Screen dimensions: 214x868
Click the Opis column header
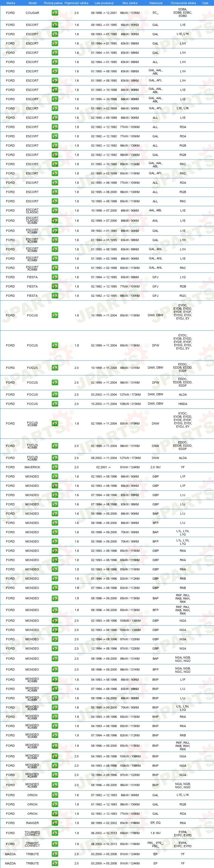205,3
